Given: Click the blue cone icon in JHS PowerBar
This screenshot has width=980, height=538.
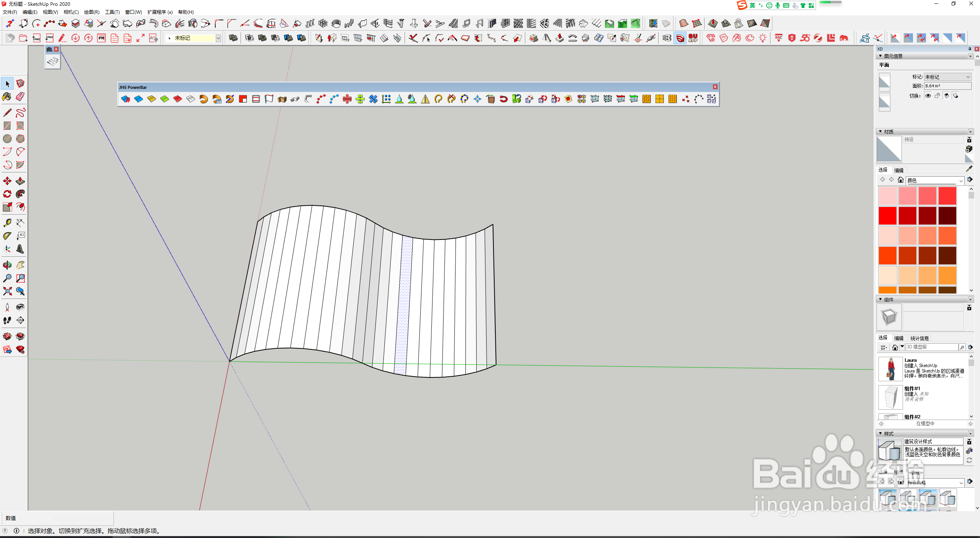Looking at the screenshot, I should 399,99.
